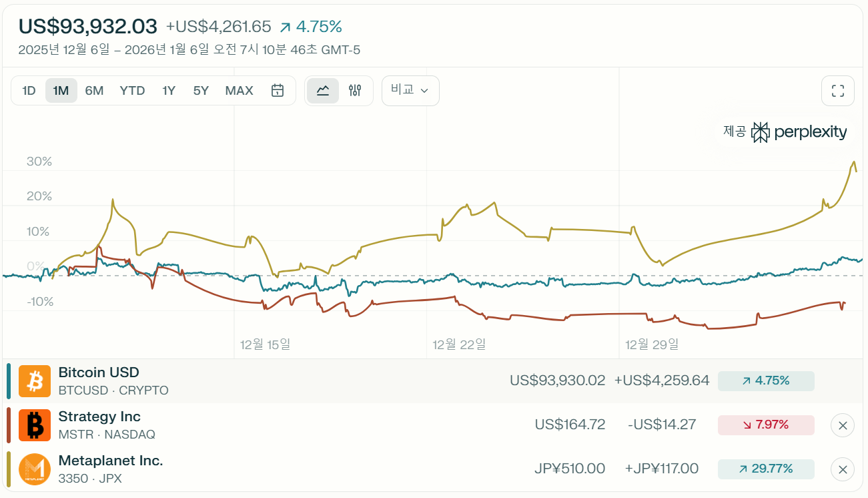Select the 1D time range

[29, 91]
